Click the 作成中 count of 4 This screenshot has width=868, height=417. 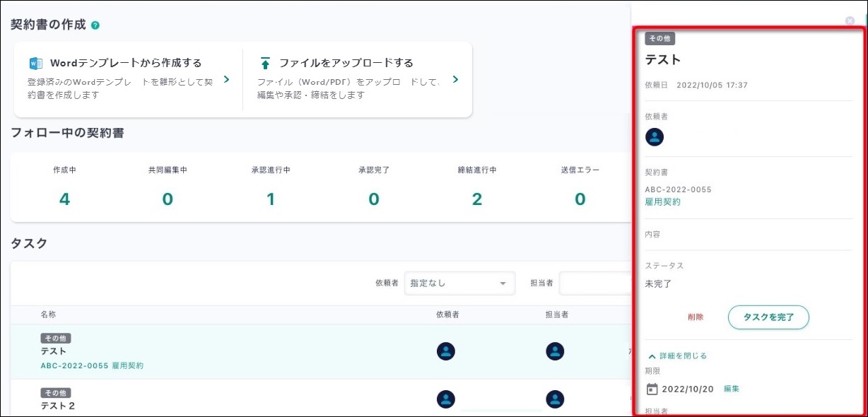(64, 199)
